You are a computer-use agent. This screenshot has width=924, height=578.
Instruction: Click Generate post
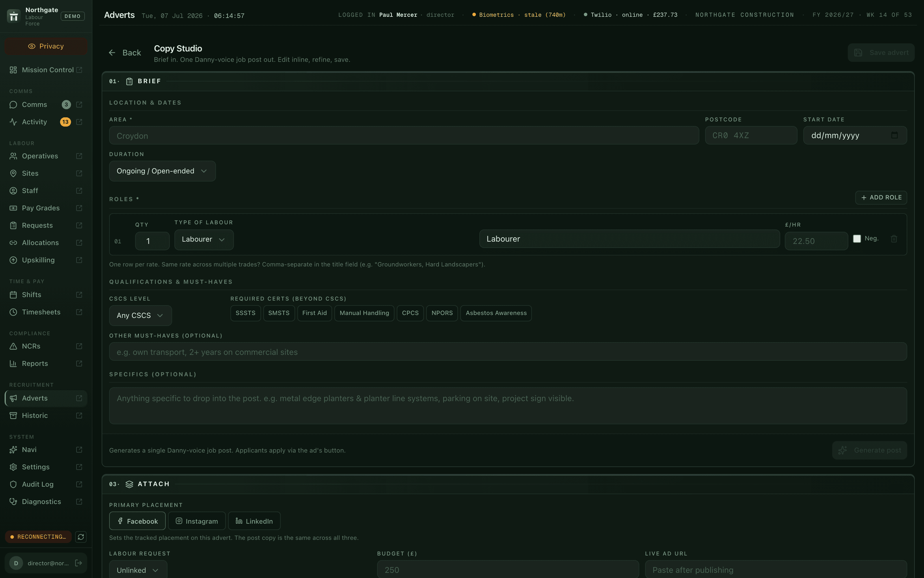tap(870, 450)
